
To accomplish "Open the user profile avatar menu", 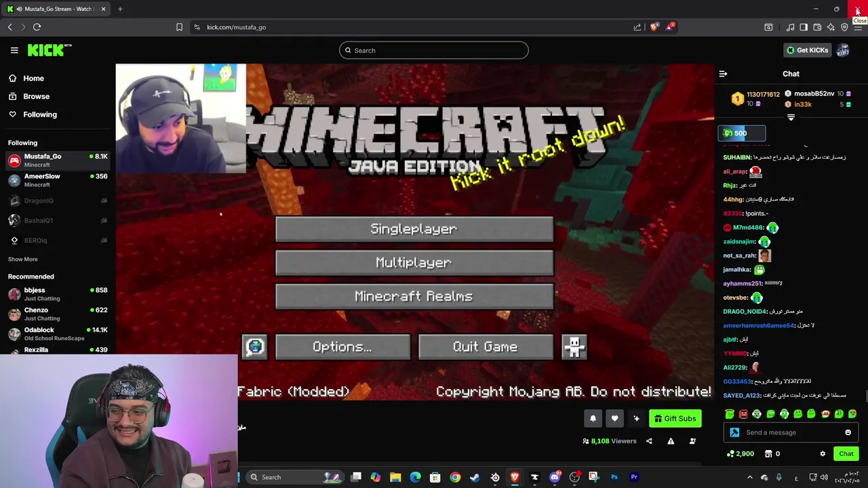I will (x=843, y=50).
